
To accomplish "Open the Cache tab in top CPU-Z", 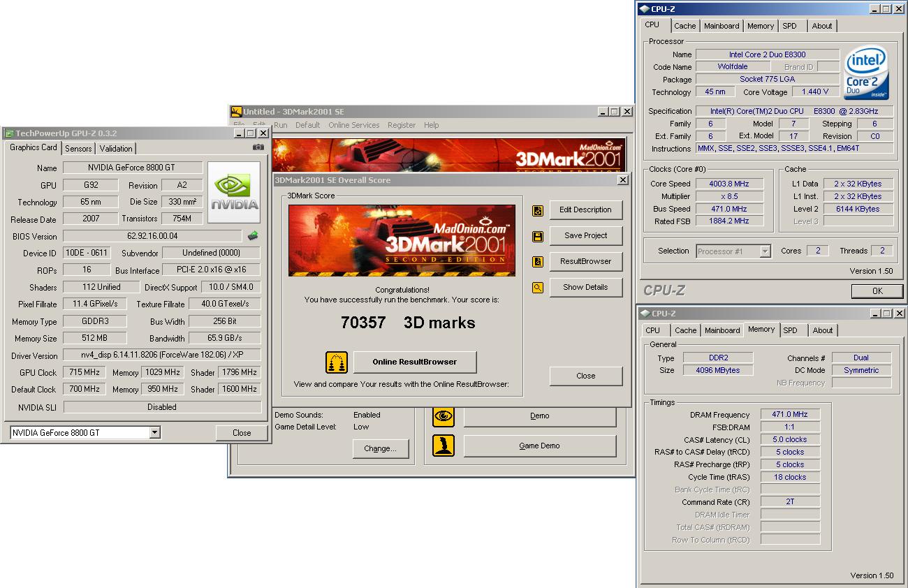I will point(684,26).
